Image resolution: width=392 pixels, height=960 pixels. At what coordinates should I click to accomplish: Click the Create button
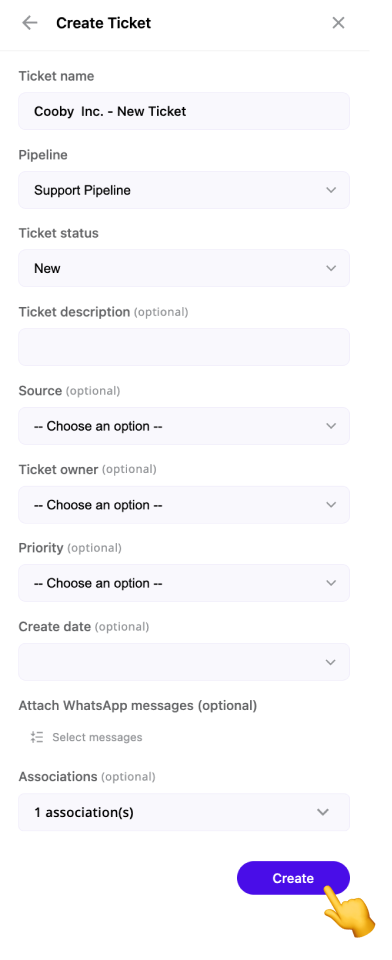293,878
